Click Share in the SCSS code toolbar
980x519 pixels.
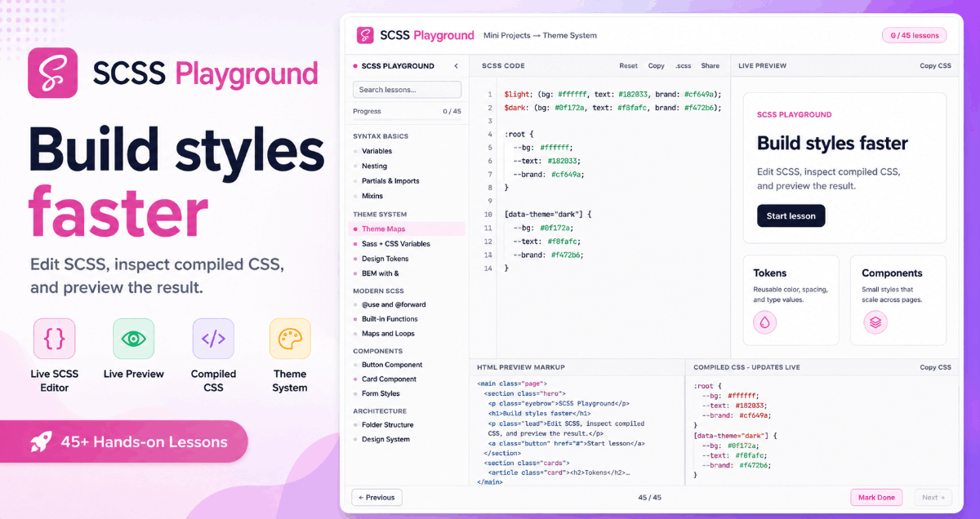710,66
